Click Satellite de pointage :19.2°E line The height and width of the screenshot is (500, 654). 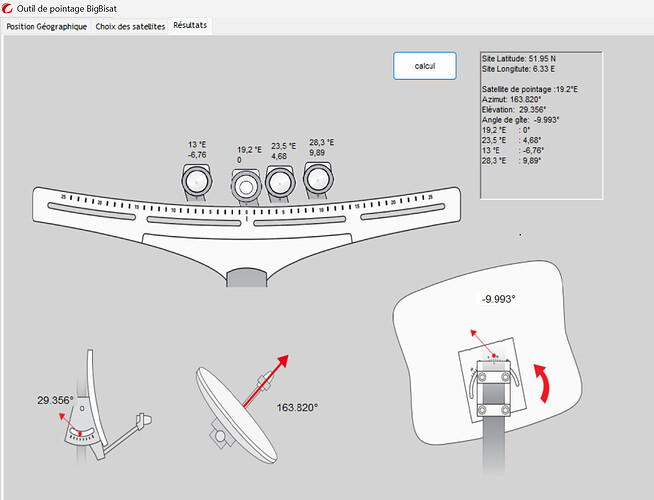[x=529, y=89]
